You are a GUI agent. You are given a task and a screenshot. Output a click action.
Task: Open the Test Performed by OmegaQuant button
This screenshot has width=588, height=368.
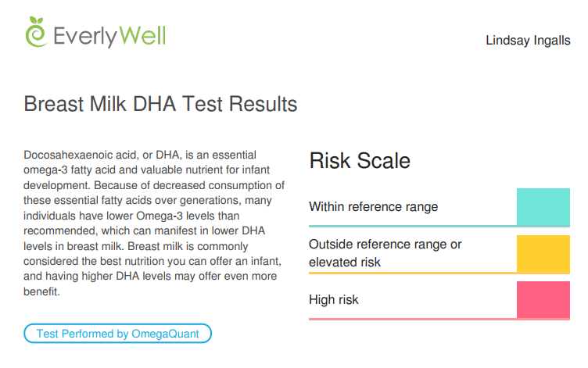(x=118, y=333)
